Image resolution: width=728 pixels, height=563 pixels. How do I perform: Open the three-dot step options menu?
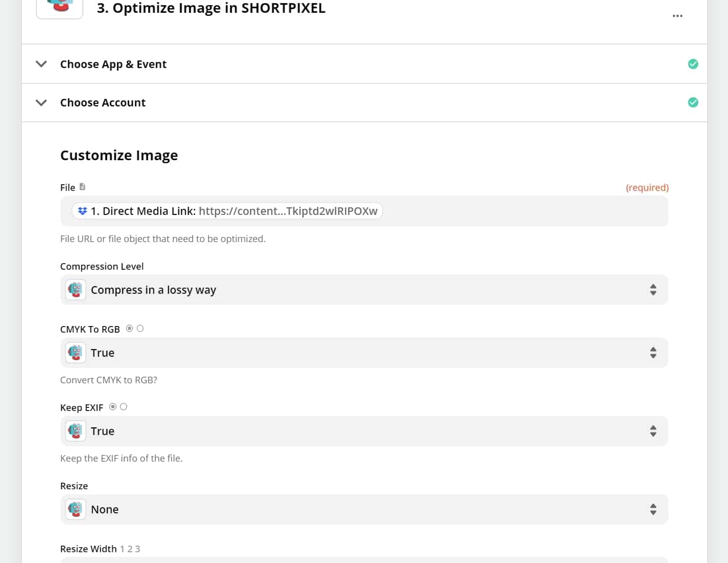point(677,16)
